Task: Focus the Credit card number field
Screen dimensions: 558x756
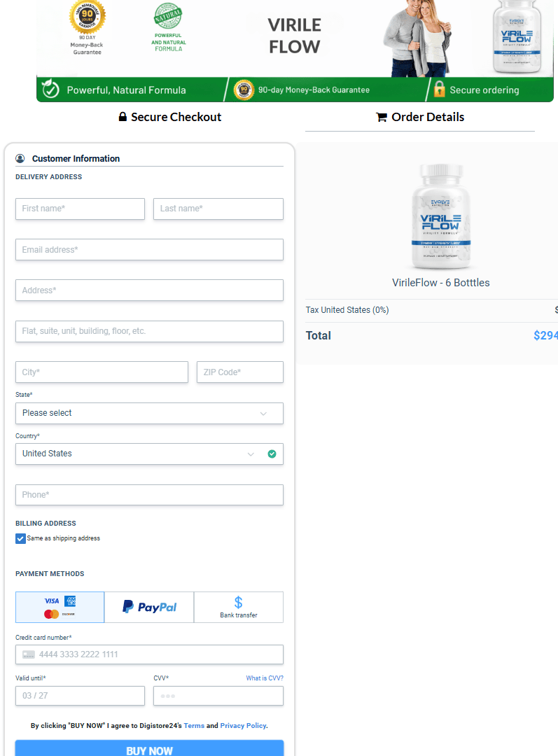Action: [150, 654]
